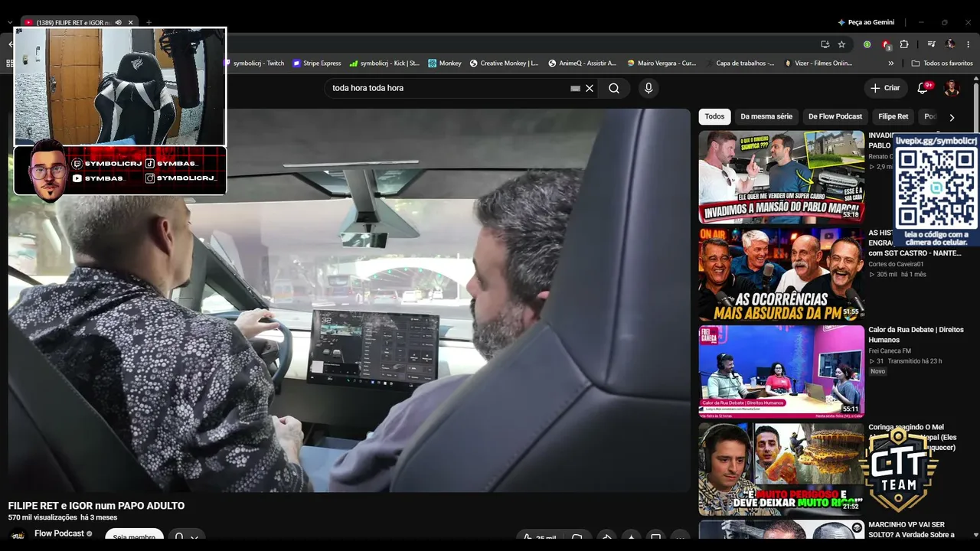Start voice search with the microphone icon
The width and height of the screenshot is (980, 551).
648,88
